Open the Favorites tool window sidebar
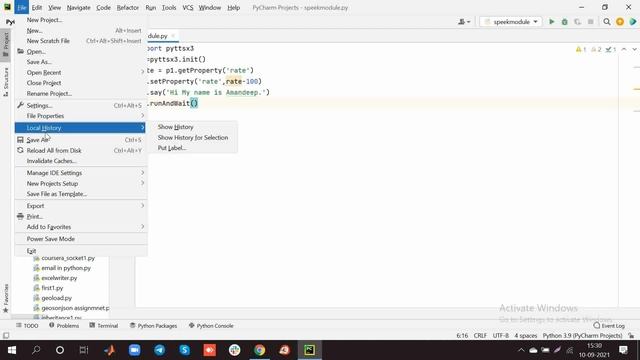Screen dimensions: 640x360 coord(6,298)
